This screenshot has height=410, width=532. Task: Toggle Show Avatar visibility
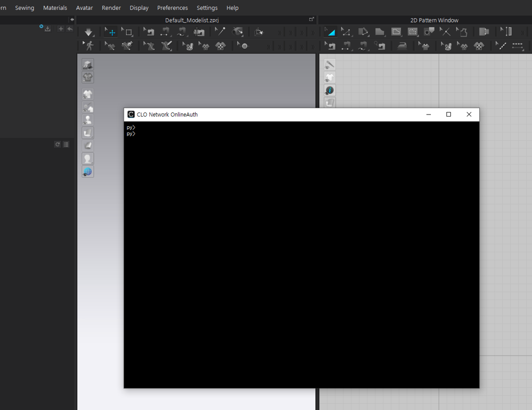pos(87,120)
